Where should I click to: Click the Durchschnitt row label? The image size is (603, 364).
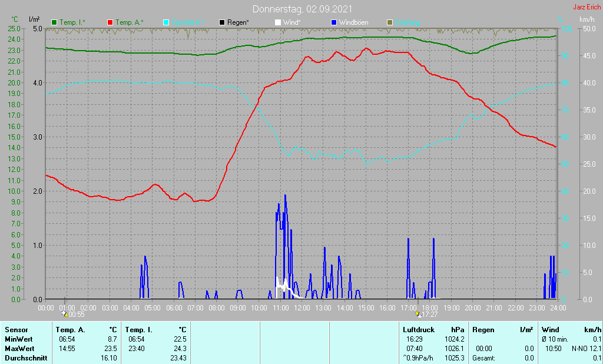tap(25, 358)
